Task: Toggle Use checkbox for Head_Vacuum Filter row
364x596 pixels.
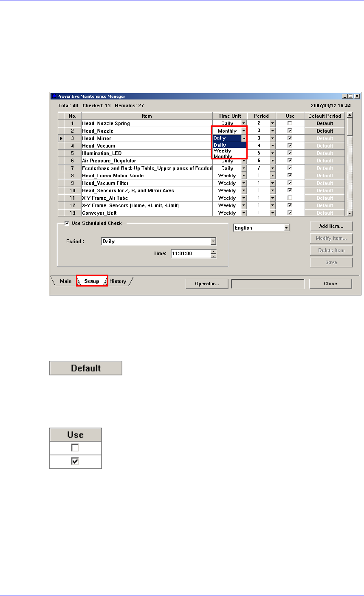Action: [x=290, y=183]
